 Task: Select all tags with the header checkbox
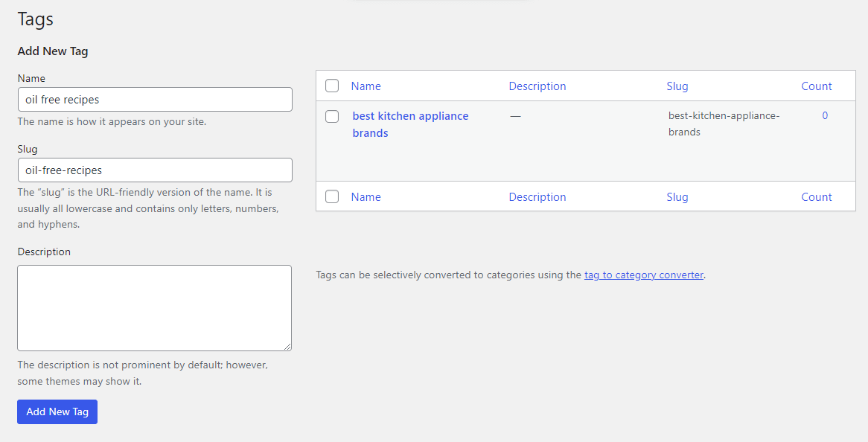pos(331,85)
